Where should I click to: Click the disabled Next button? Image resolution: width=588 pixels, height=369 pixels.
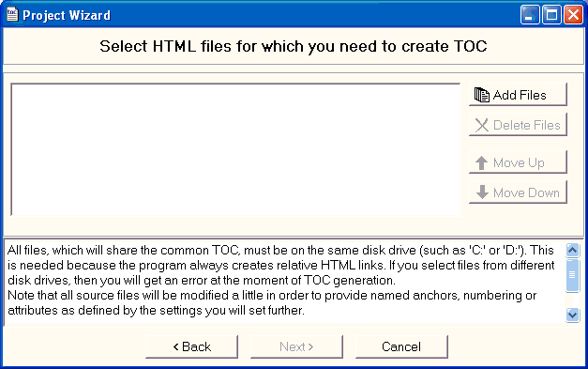click(296, 346)
